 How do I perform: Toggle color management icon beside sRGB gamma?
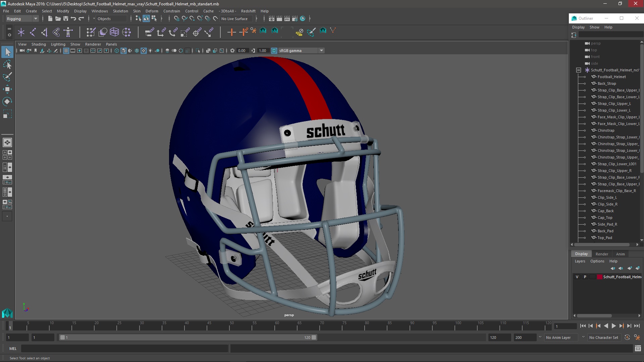(x=274, y=51)
